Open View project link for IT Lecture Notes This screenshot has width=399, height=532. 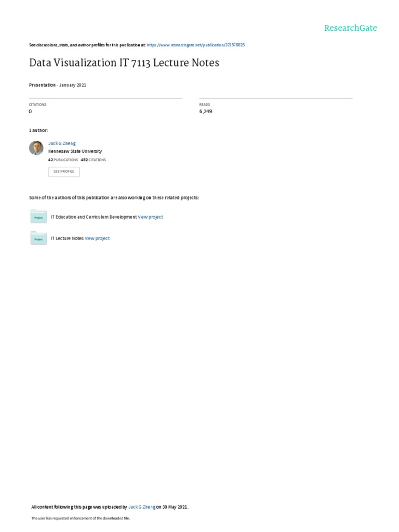point(97,238)
